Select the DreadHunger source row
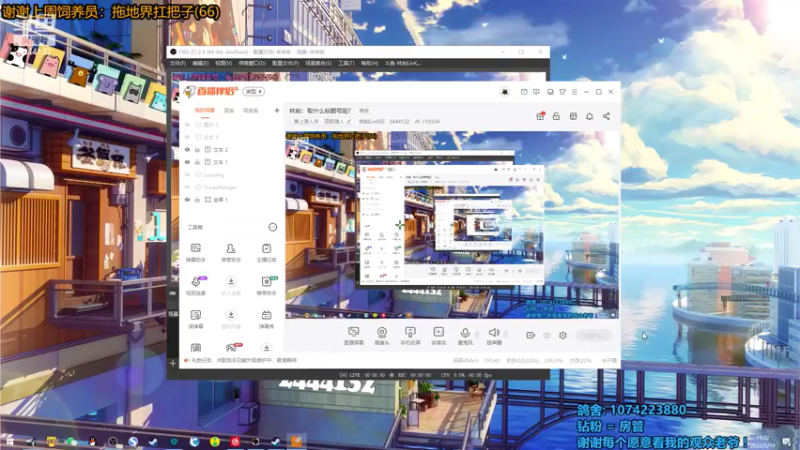Image resolution: width=800 pixels, height=450 pixels. [232, 187]
